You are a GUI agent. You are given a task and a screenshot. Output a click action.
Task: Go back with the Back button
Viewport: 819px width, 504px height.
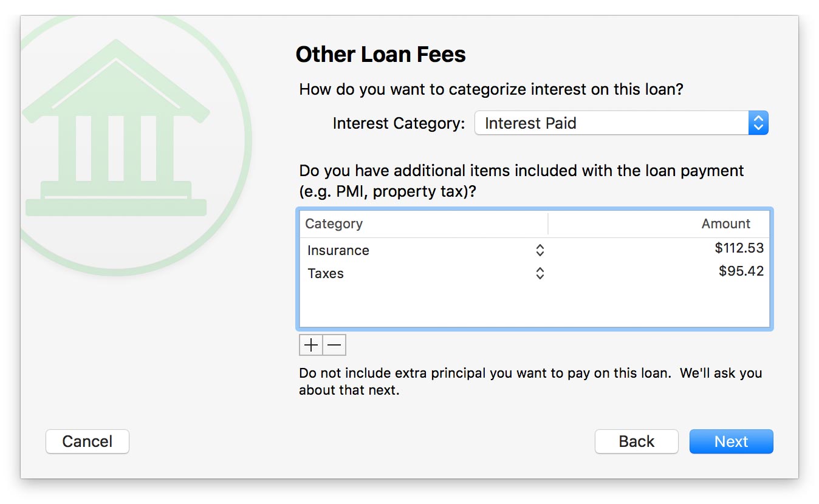point(636,441)
